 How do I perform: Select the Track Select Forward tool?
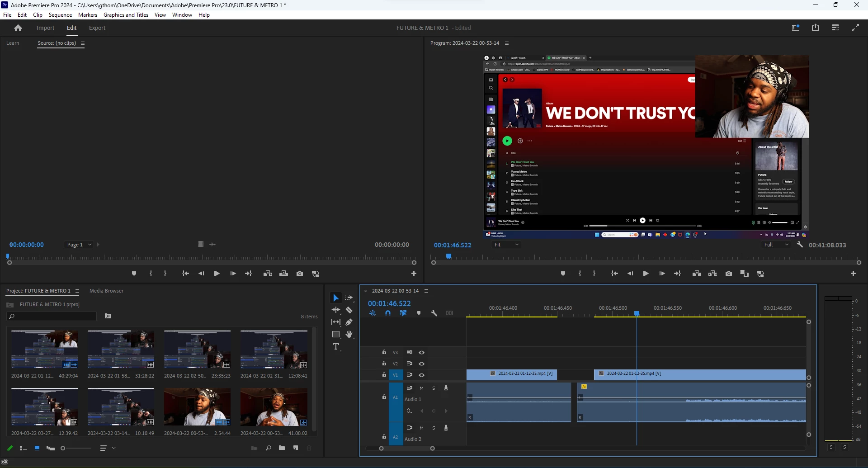(349, 298)
